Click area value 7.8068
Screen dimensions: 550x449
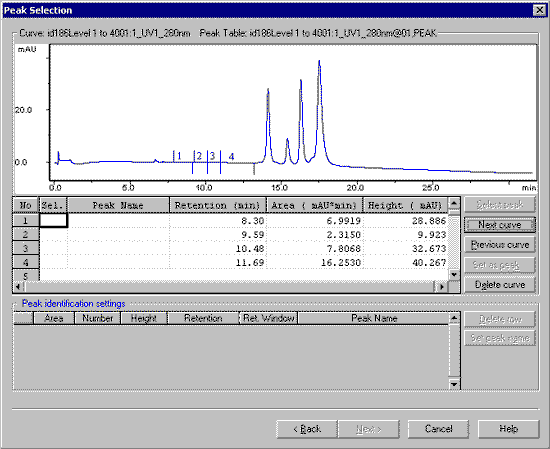[343, 249]
